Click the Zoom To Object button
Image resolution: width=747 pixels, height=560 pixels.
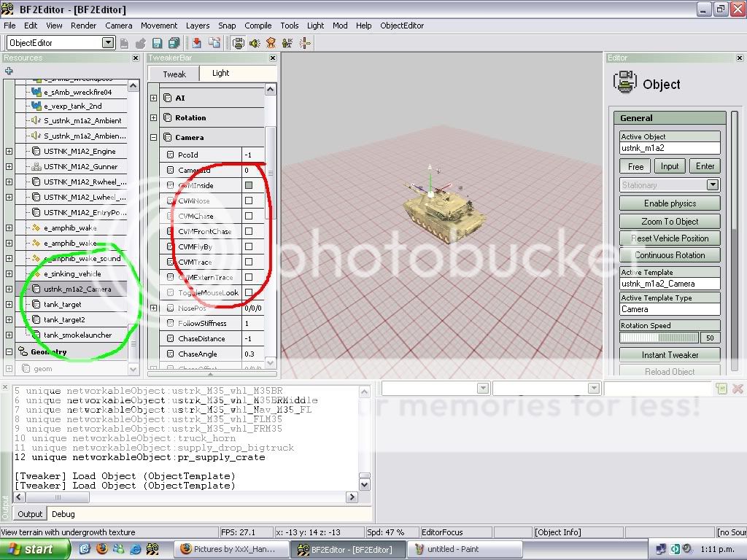coord(670,221)
